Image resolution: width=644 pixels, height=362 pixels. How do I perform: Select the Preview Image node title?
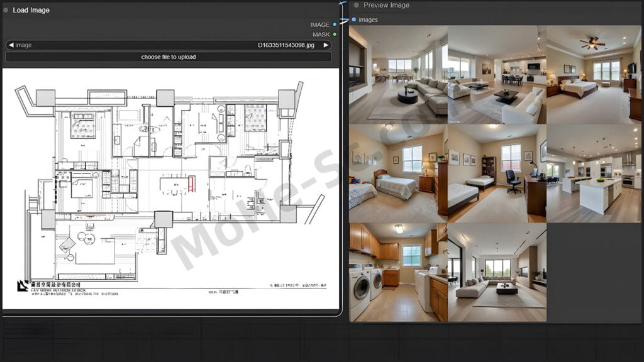[386, 5]
